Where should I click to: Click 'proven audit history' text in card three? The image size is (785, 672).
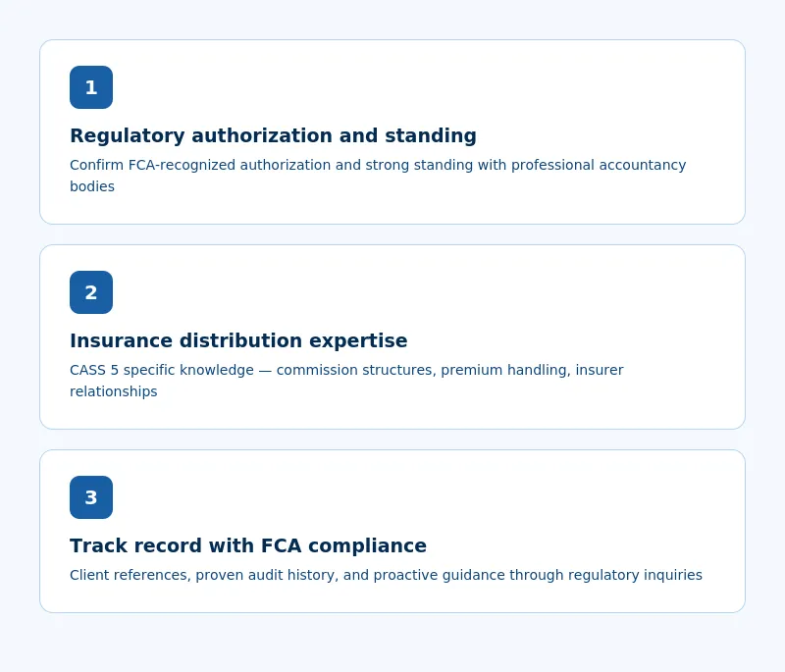tap(267, 576)
